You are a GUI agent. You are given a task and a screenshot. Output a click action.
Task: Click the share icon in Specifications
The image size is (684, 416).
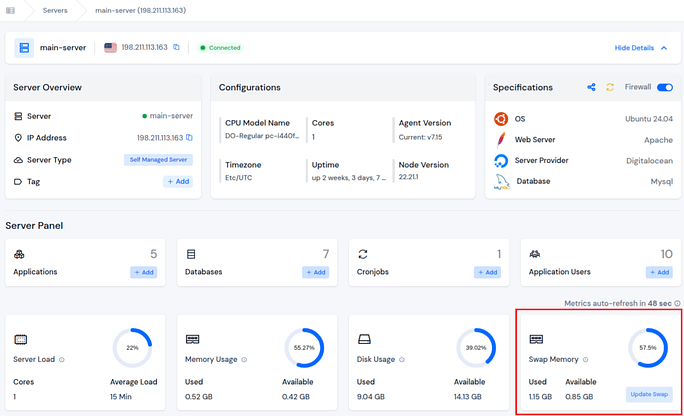[591, 88]
